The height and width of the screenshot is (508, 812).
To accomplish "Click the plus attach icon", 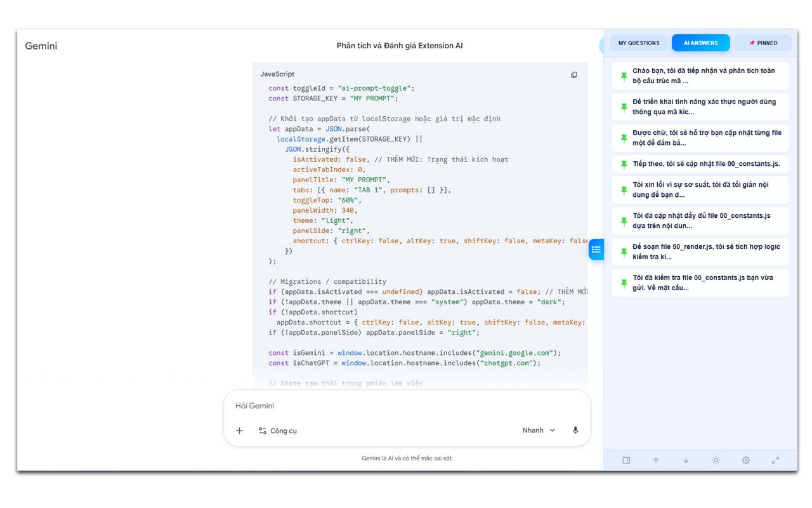I will (239, 431).
